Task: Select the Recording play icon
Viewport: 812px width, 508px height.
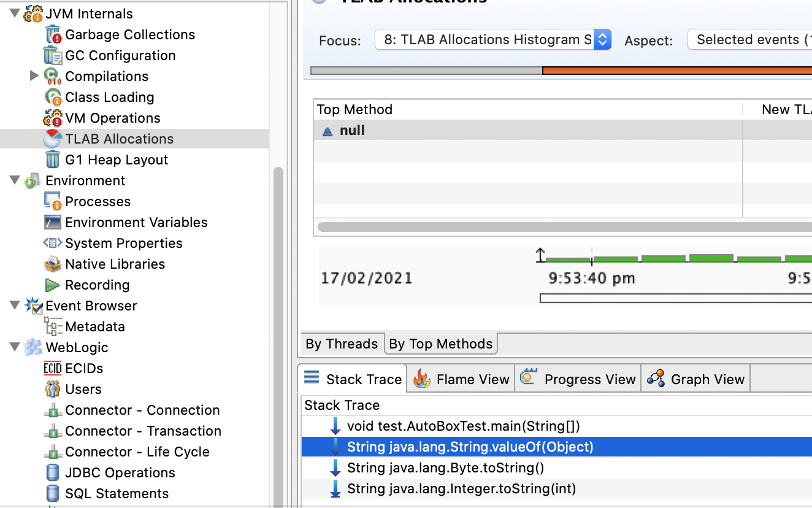Action: click(53, 285)
